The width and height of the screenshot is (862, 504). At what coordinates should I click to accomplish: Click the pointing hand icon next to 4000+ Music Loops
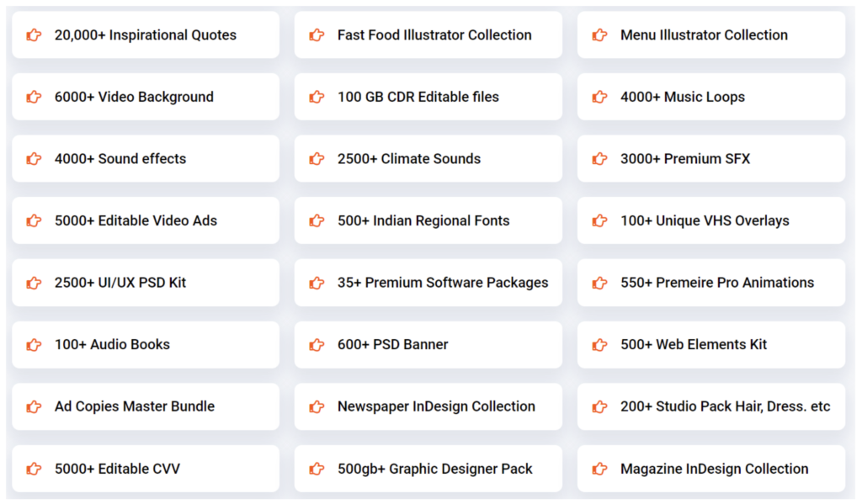[x=599, y=97]
